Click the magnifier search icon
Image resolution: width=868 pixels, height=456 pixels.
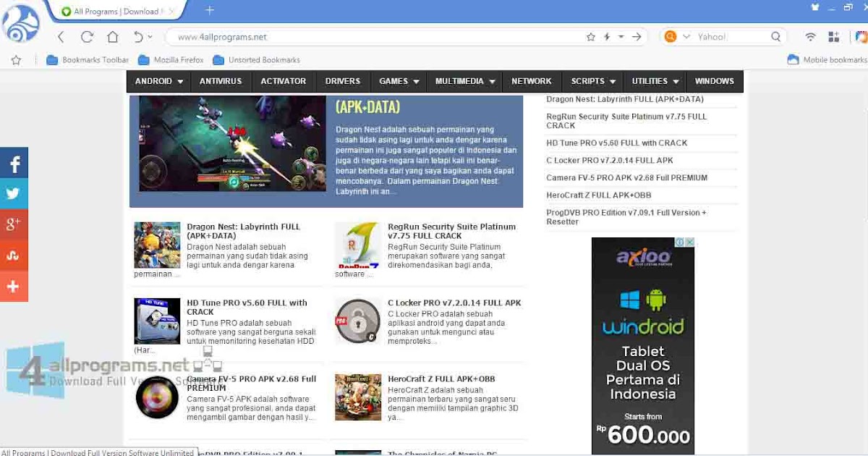coord(776,37)
